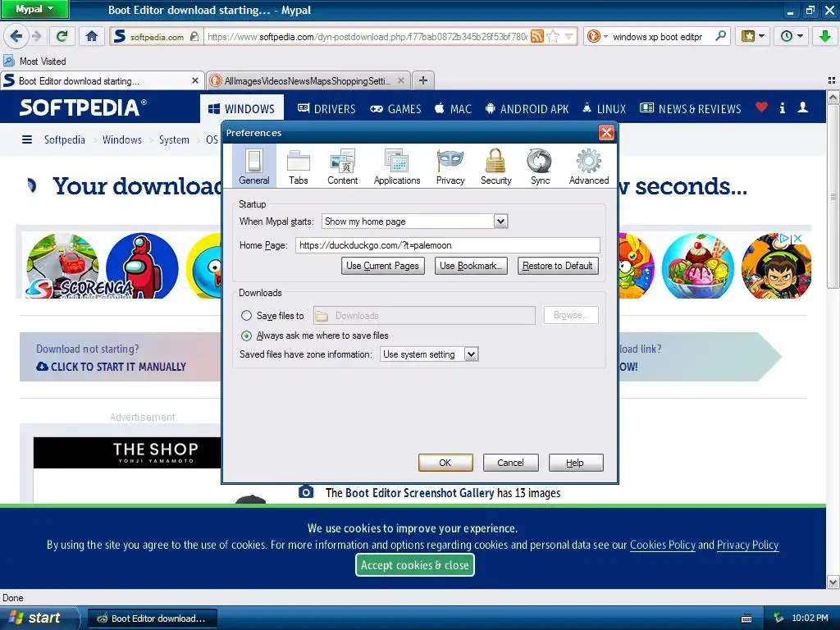Open the Content preferences pane

coord(342,167)
